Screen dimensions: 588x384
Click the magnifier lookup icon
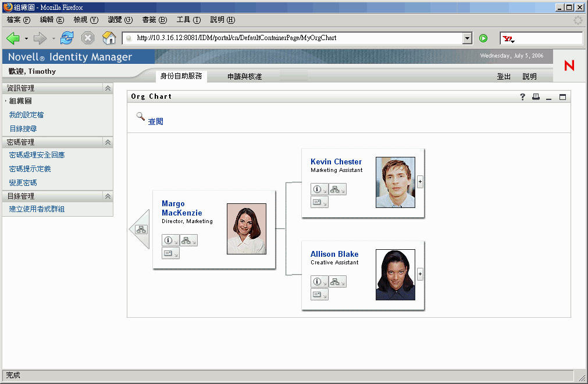point(141,117)
